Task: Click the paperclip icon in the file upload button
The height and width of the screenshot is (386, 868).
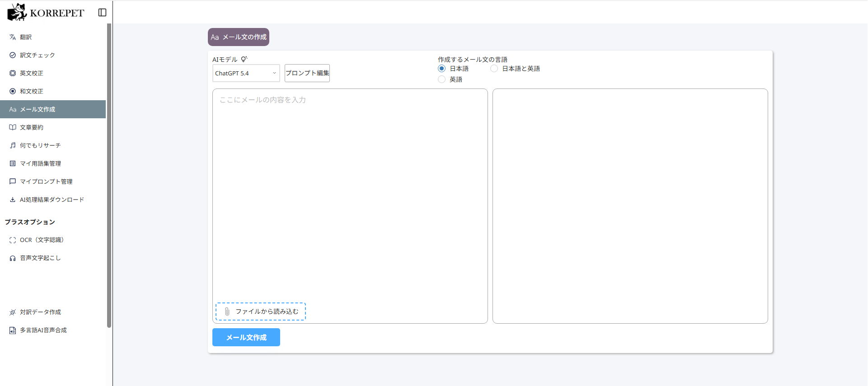Action: 227,312
